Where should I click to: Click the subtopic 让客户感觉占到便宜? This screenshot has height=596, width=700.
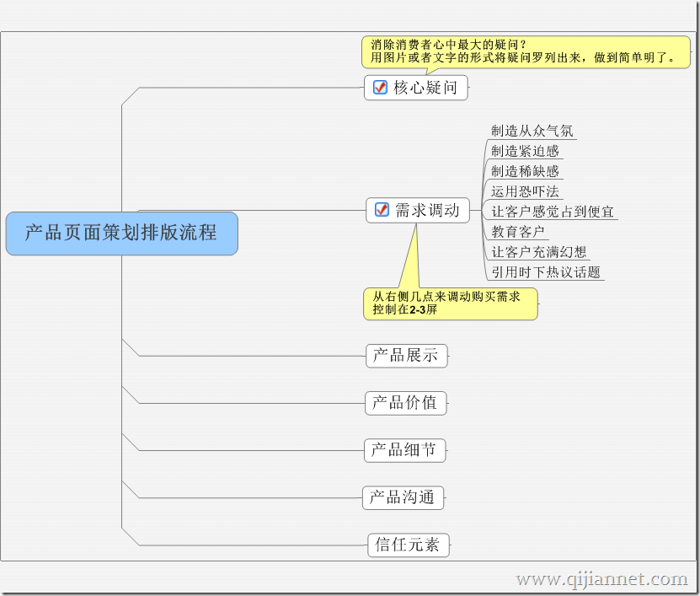(553, 212)
